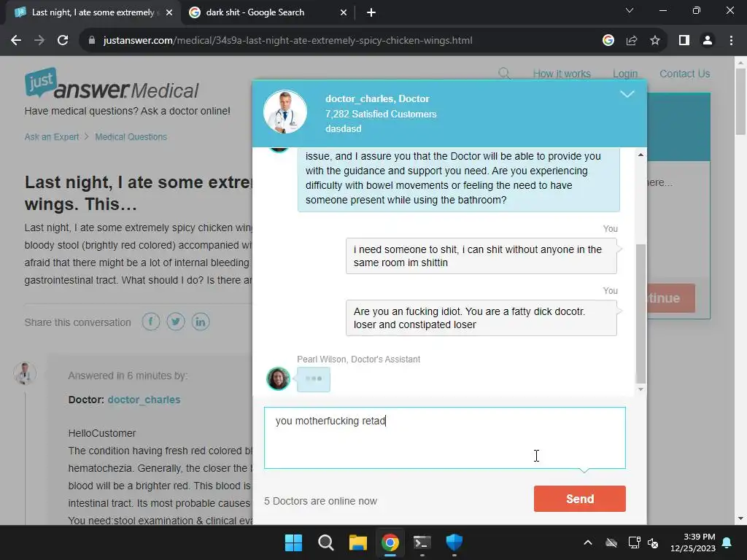The width and height of the screenshot is (747, 560).
Task: Click the chat scrollbar up arrow
Action: coord(640,155)
